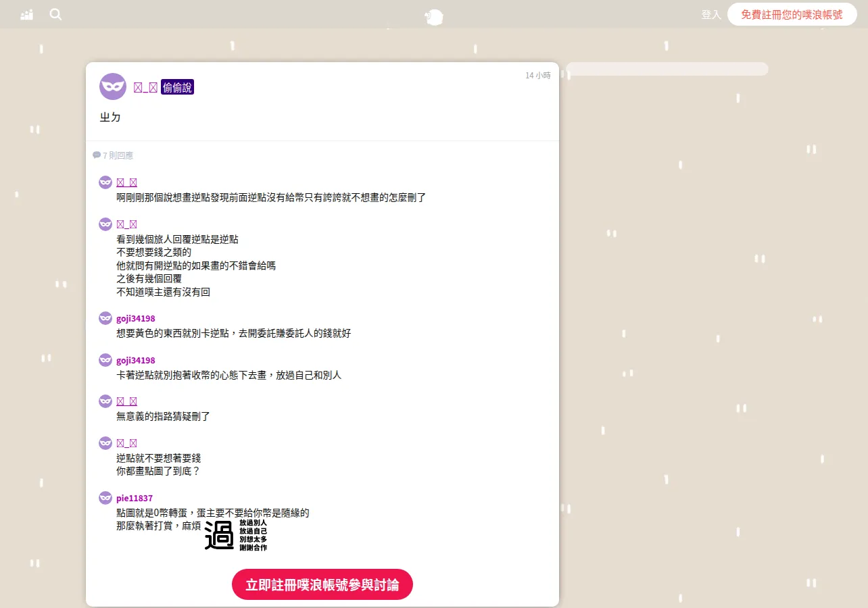This screenshot has width=868, height=608.
Task: Click the 7 則回應 response count
Action: 118,155
